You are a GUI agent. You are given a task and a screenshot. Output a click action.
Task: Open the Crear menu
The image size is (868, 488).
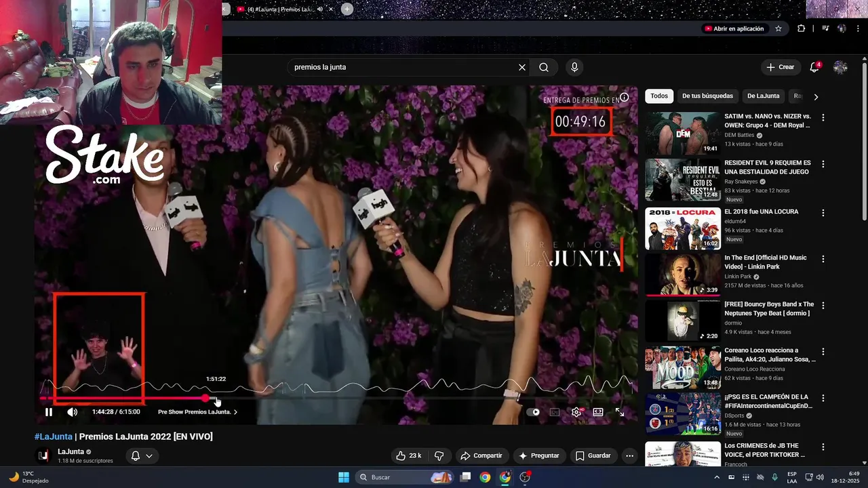780,67
